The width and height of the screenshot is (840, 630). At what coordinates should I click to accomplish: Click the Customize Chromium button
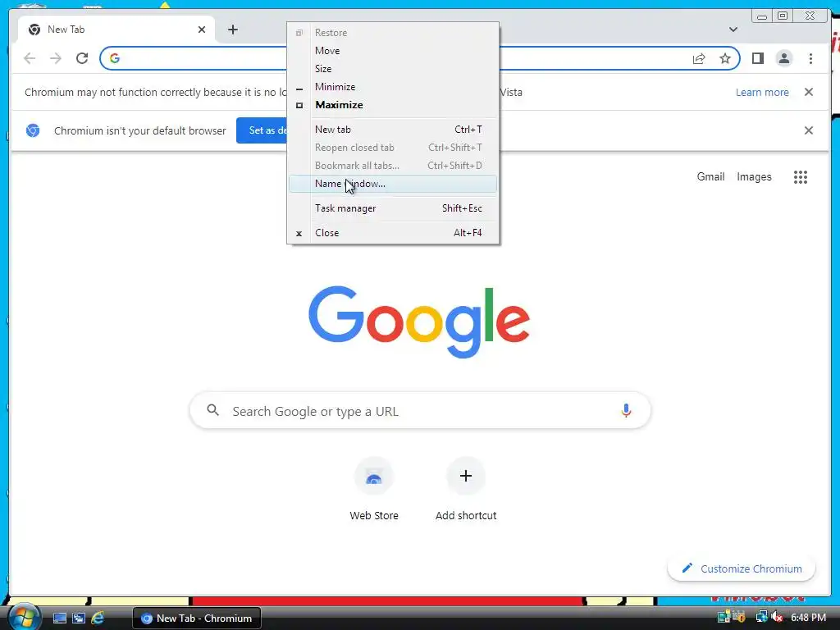point(742,568)
